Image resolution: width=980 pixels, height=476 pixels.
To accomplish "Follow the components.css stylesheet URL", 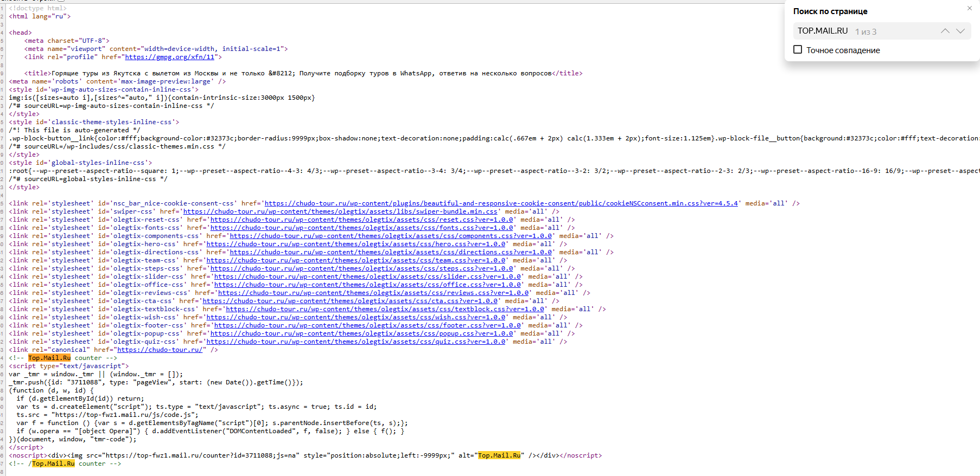I will [x=391, y=236].
